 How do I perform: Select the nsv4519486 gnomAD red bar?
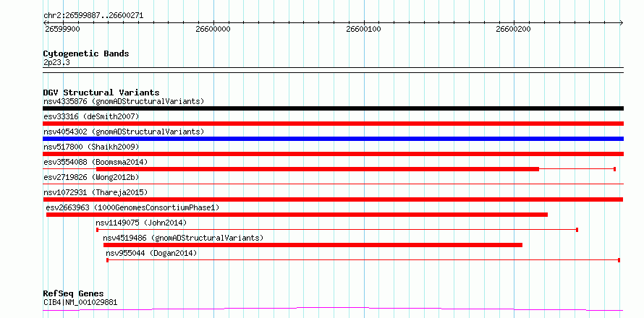click(x=313, y=245)
